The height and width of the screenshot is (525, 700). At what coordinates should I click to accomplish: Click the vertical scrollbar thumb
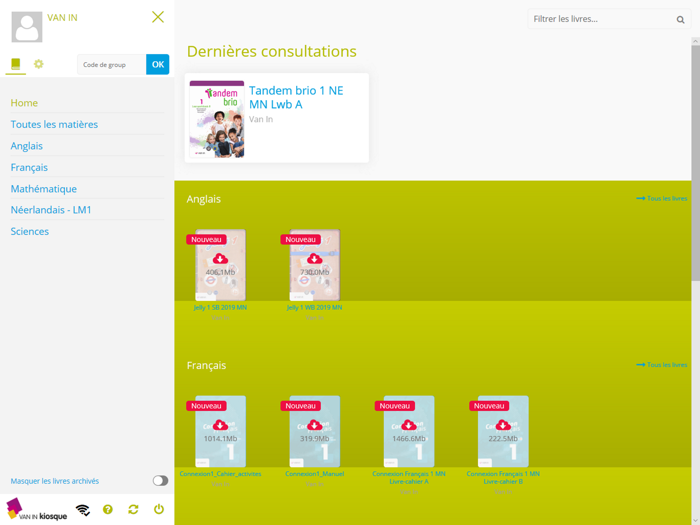(696, 163)
